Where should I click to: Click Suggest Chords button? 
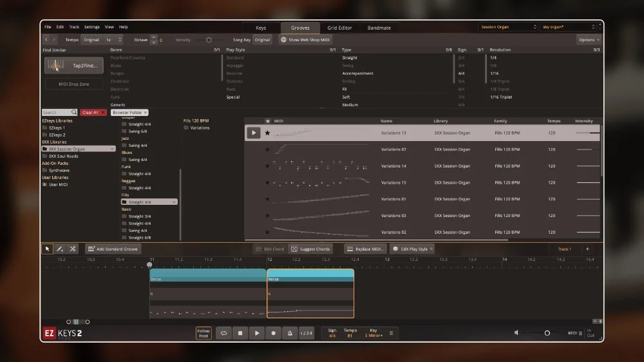click(x=310, y=249)
